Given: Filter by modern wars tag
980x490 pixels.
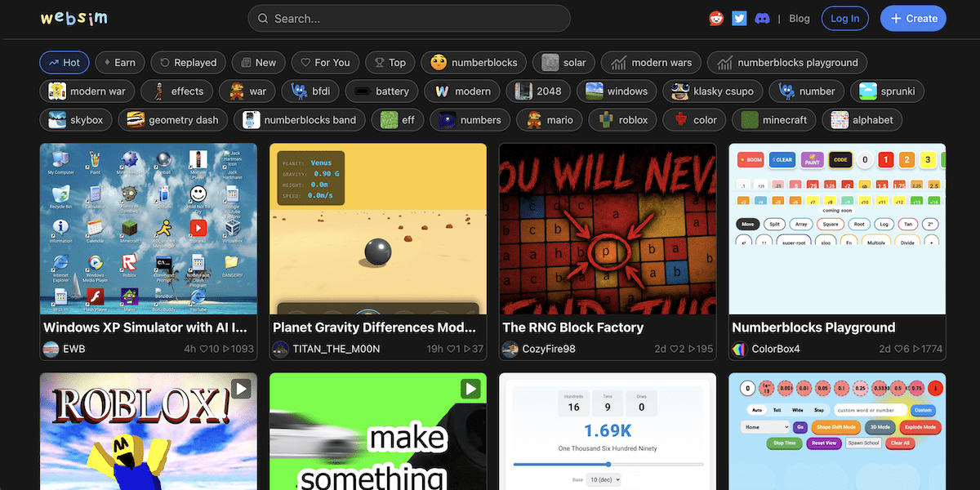Looking at the screenshot, I should [x=651, y=62].
